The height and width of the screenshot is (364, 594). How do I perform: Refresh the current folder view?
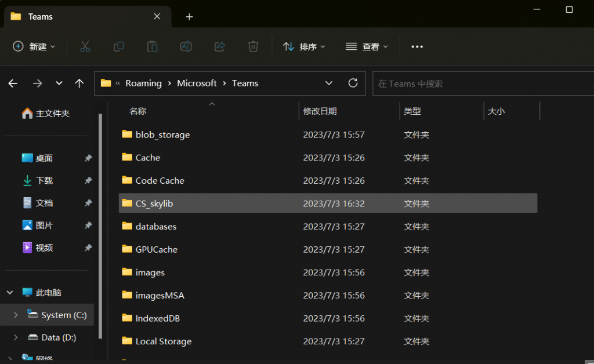(353, 83)
